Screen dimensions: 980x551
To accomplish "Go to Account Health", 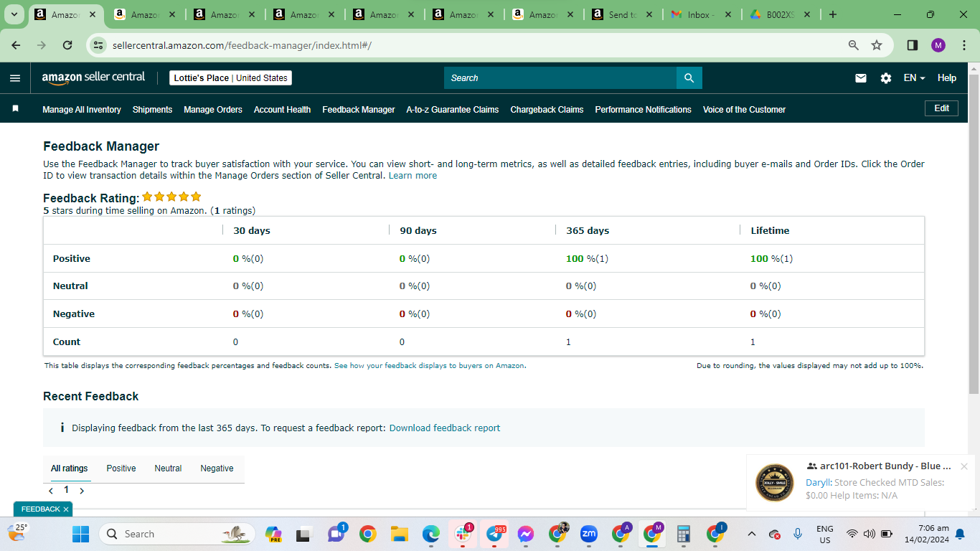I will pos(283,110).
